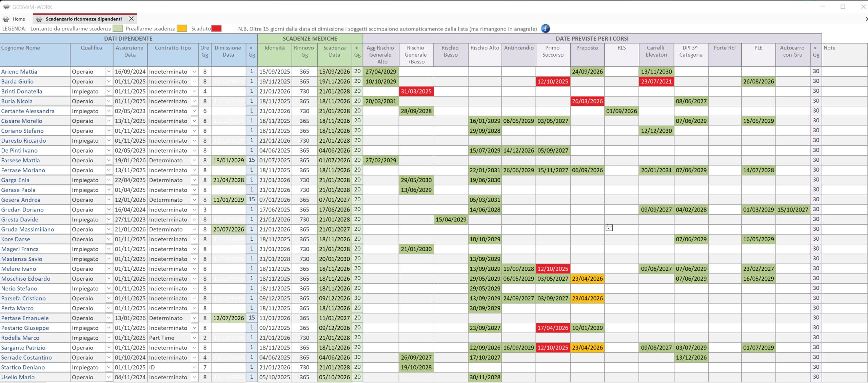Open employee Usello Mario name link
This screenshot has height=383, width=868.
pyautogui.click(x=18, y=377)
